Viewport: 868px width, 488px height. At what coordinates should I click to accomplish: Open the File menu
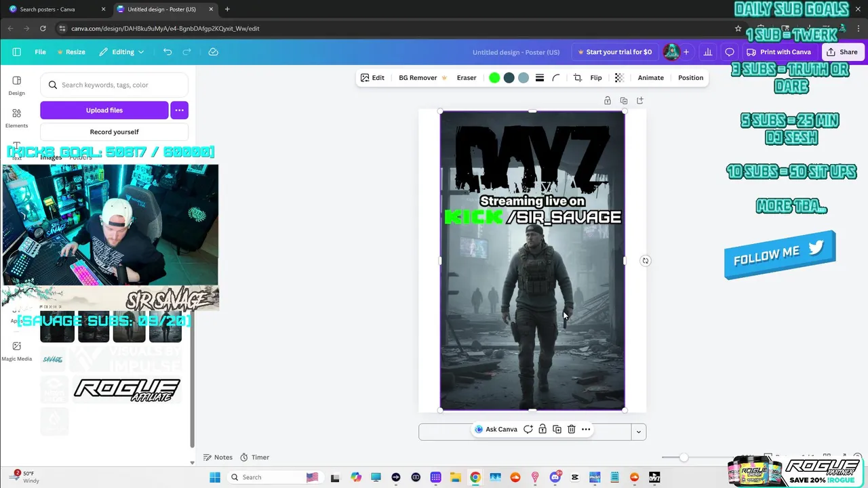(x=40, y=52)
